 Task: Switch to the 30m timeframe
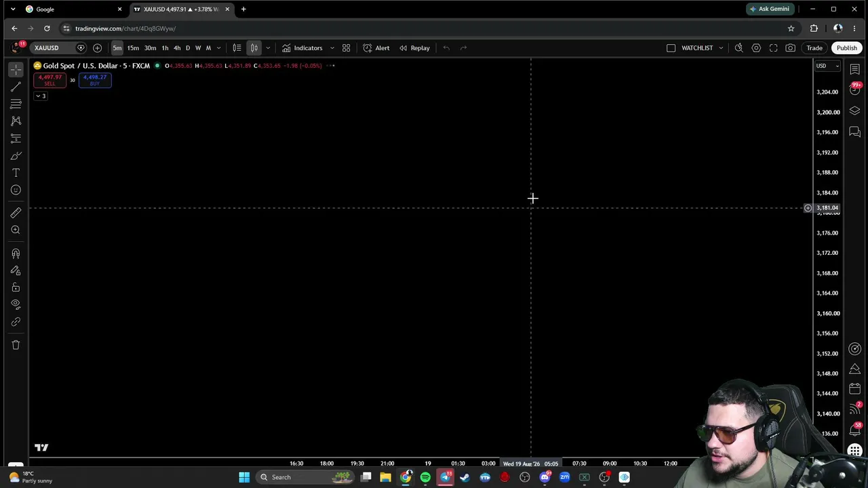tap(150, 48)
